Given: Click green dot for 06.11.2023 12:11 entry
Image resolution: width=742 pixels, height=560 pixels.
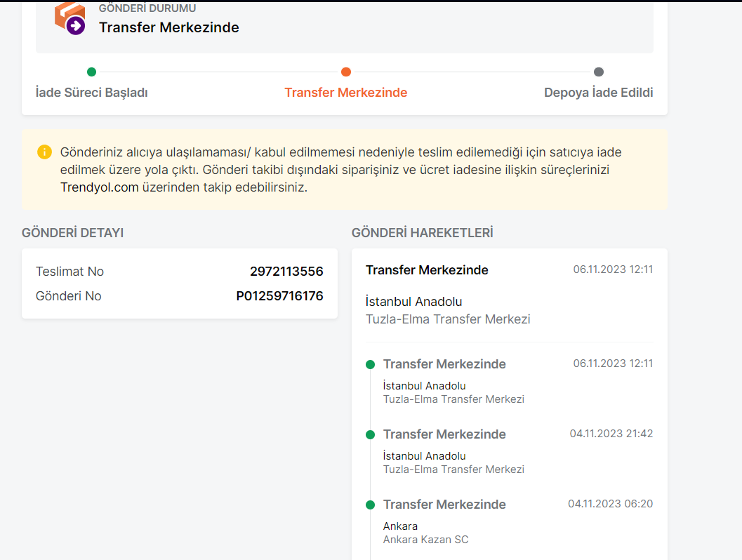Looking at the screenshot, I should pos(370,364).
